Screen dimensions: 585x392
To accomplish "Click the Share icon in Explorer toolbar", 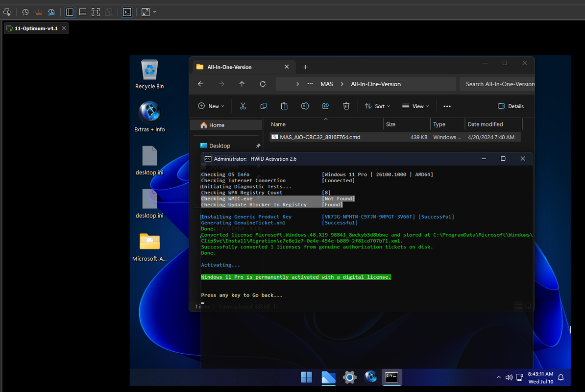I will click(325, 106).
